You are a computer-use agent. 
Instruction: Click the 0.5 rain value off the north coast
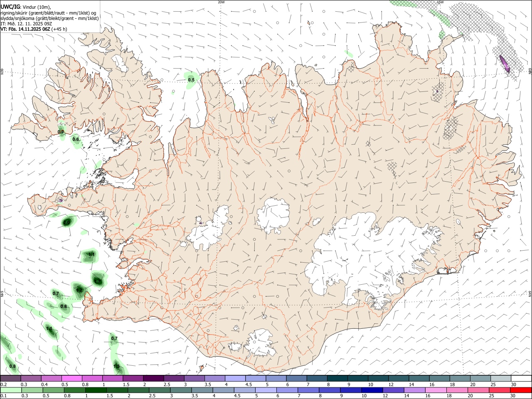(x=191, y=80)
